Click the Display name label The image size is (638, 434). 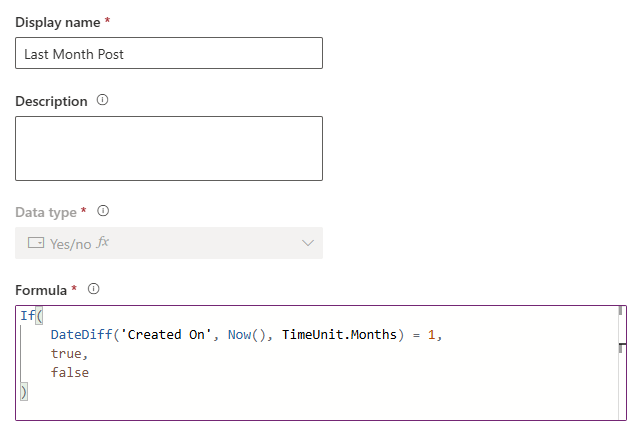(55, 21)
